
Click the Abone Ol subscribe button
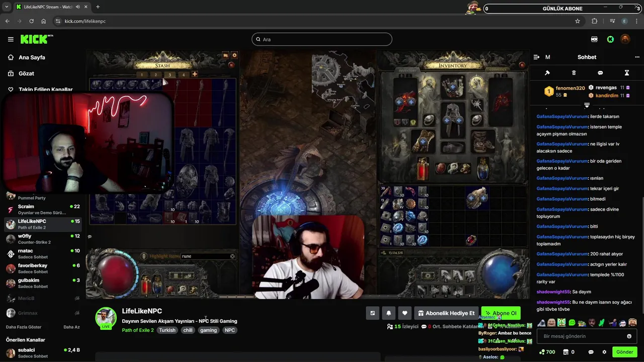(501, 313)
